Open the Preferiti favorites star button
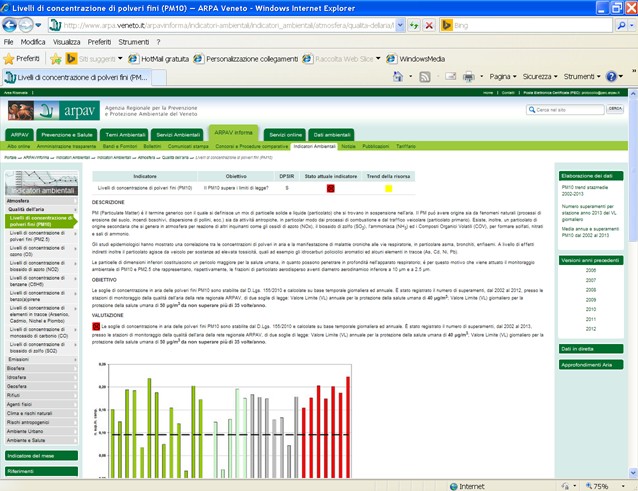Image resolution: width=638 pixels, height=491 pixels. click(22, 59)
